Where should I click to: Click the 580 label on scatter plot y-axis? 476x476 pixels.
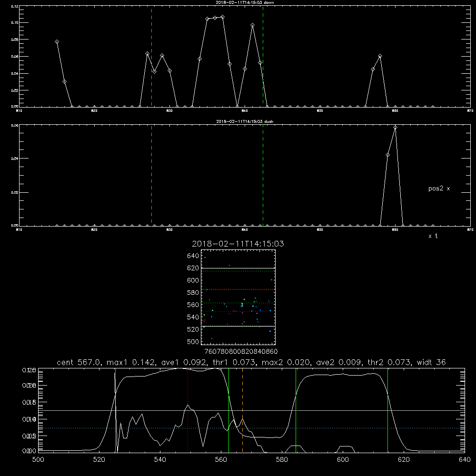click(x=193, y=293)
